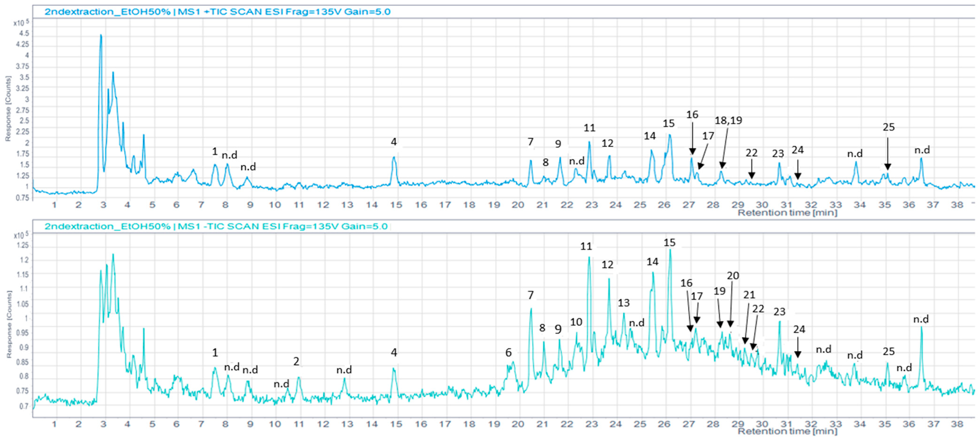Click peak label 4 in top chromatogram
980x440 pixels.
tap(394, 142)
